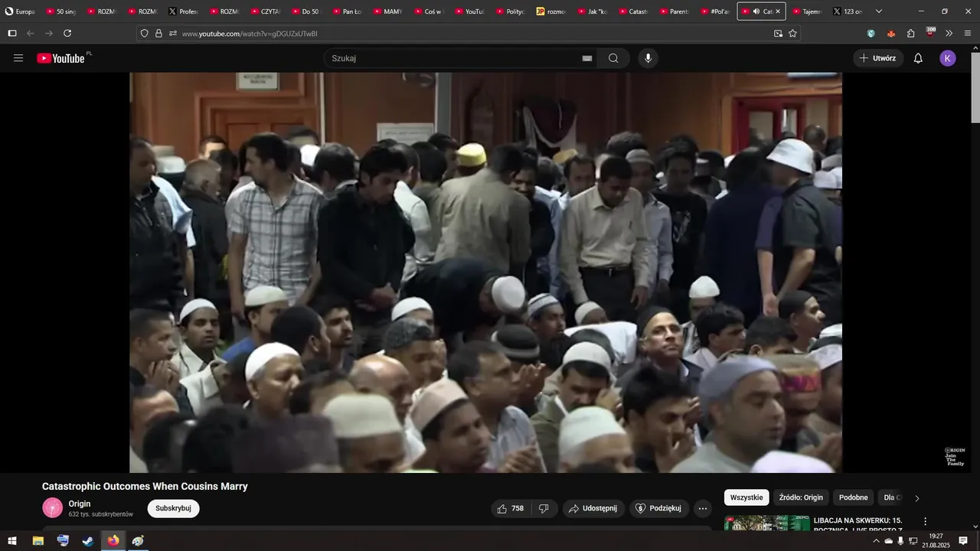
Task: Show hidden system tray icons
Action: click(x=876, y=541)
